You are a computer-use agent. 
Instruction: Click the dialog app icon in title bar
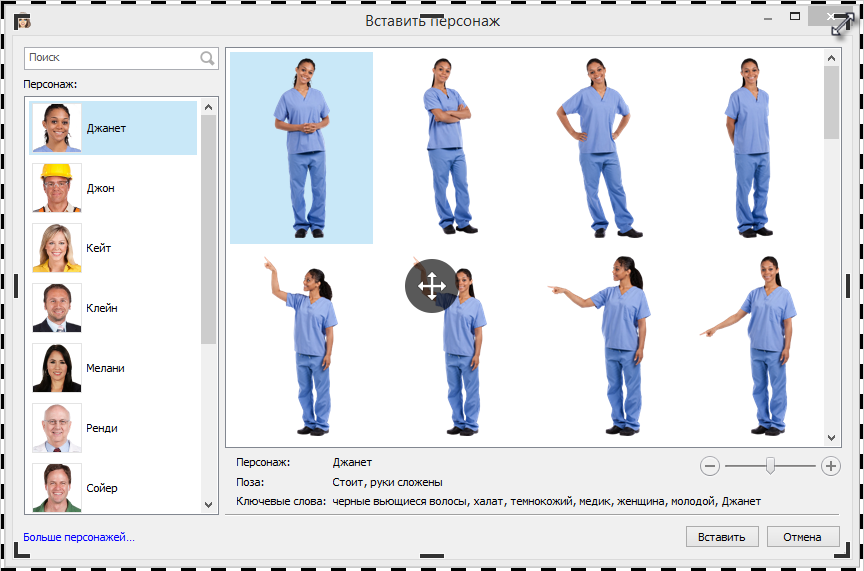pyautogui.click(x=23, y=21)
